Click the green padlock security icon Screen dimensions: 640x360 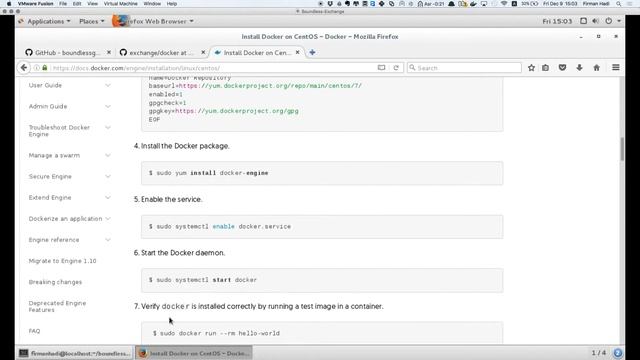tap(44, 68)
